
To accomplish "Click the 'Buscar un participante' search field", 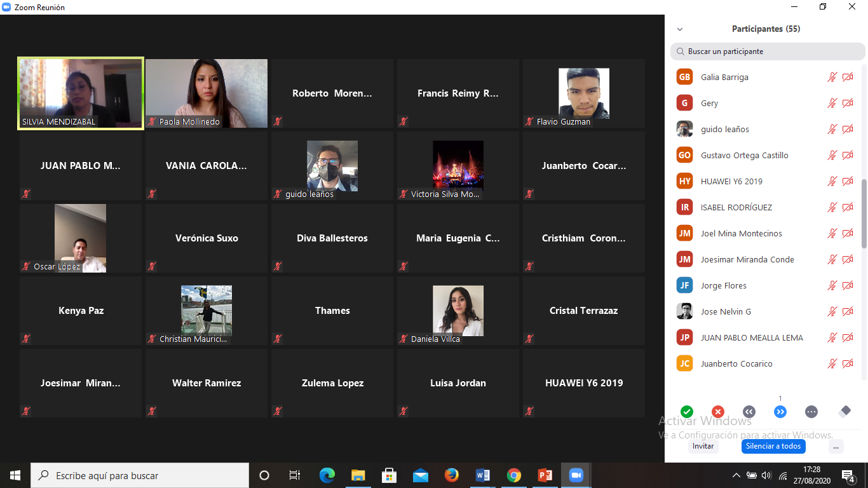I will (x=768, y=51).
